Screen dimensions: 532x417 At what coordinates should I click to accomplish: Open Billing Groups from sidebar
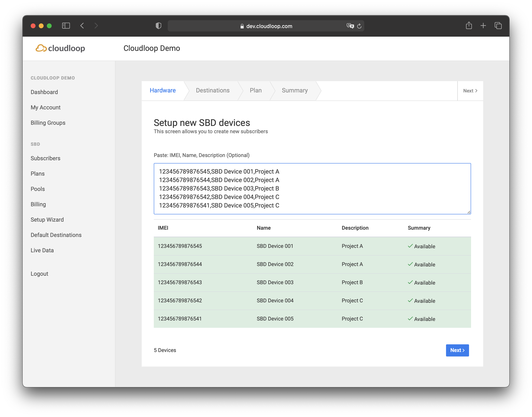coord(48,123)
